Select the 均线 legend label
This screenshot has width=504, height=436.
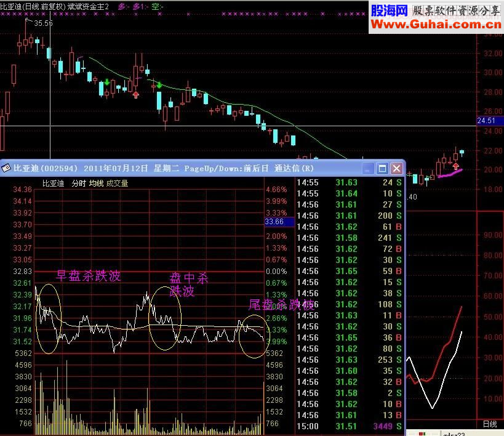96,184
